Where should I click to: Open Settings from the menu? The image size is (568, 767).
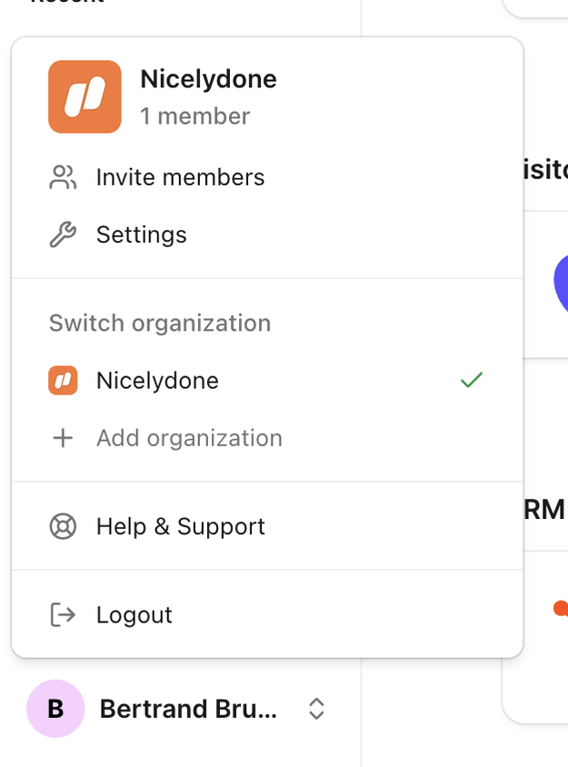pos(267,234)
